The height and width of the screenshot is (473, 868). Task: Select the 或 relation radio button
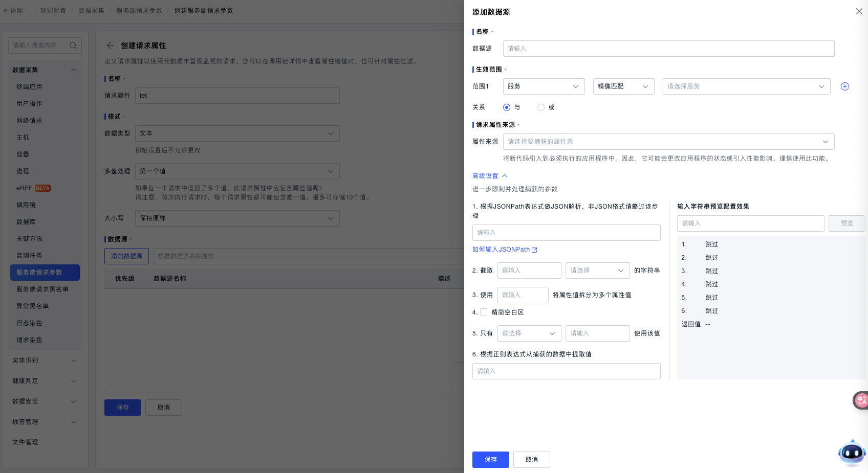coord(541,107)
